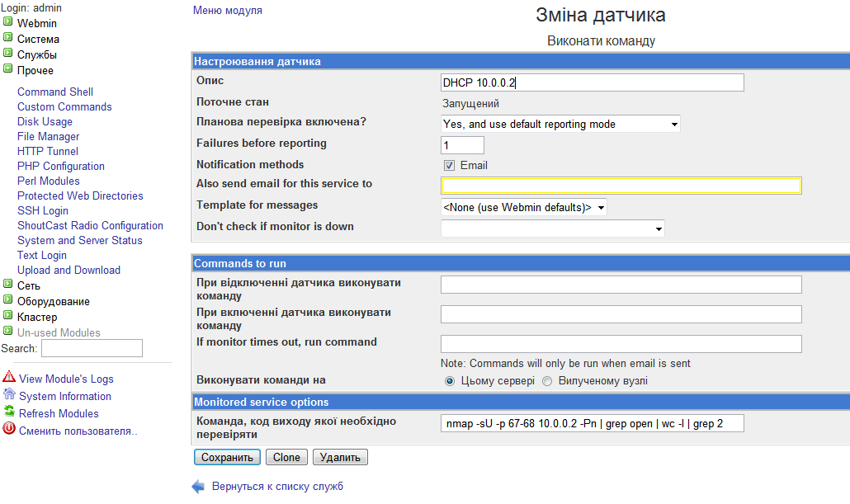This screenshot has width=850, height=504.
Task: Open System and Server Status module
Action: tap(80, 240)
